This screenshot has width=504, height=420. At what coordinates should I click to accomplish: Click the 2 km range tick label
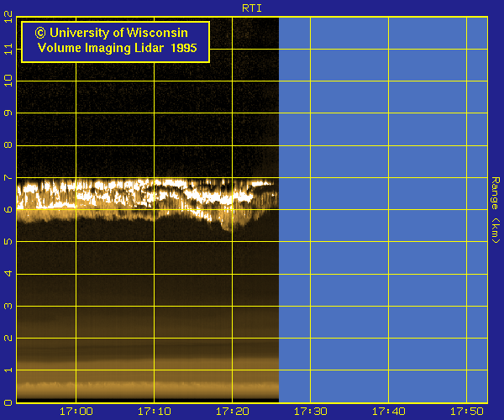click(x=8, y=338)
